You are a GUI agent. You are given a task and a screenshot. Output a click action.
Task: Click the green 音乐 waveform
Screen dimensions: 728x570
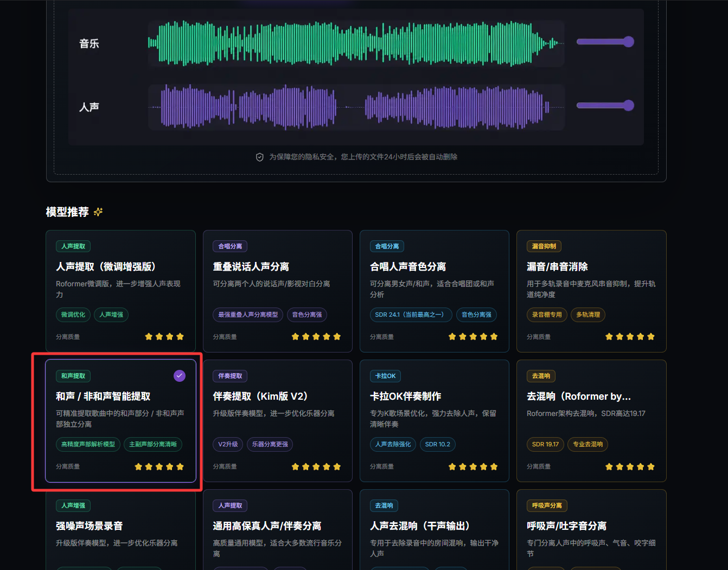(356, 43)
